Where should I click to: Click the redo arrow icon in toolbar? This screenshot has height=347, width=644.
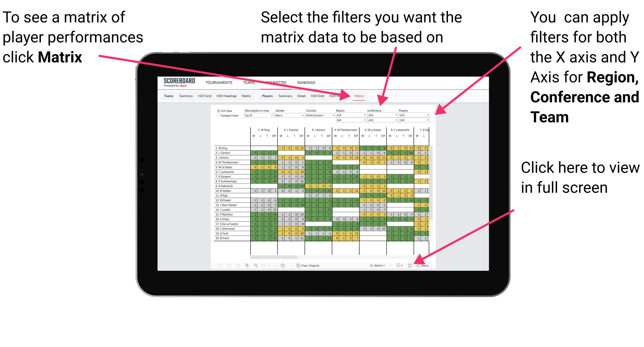click(226, 266)
